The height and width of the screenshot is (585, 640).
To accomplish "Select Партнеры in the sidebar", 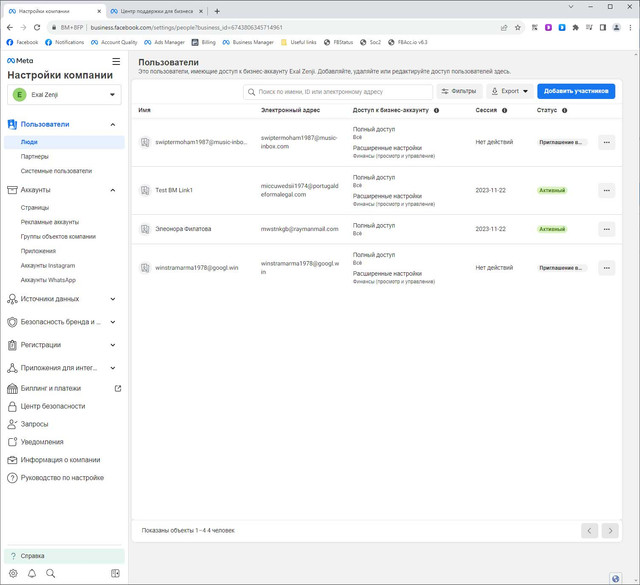I will click(x=35, y=157).
